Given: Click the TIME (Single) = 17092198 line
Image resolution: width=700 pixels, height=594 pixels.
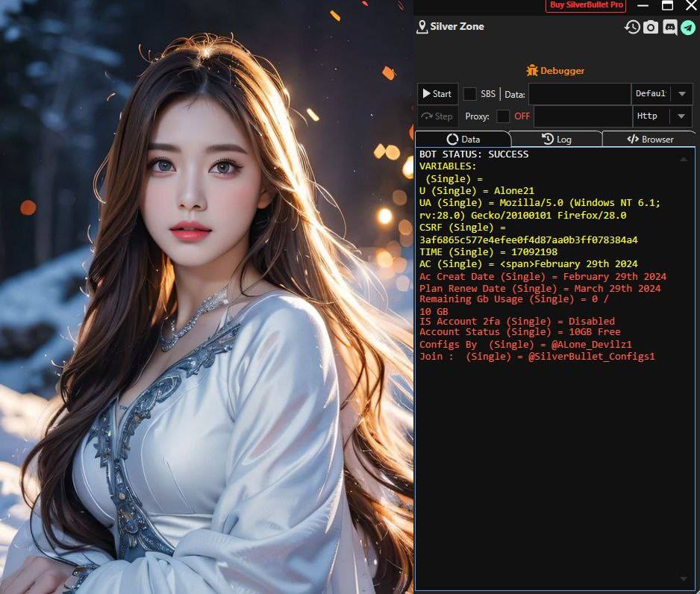Looking at the screenshot, I should point(488,251).
